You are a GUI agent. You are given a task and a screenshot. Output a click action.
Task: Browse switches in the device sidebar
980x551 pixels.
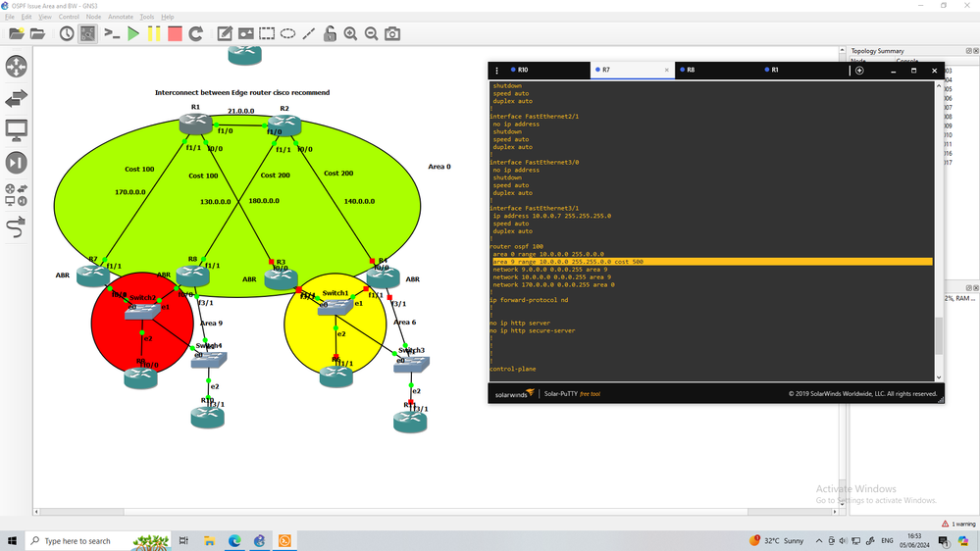[x=17, y=99]
